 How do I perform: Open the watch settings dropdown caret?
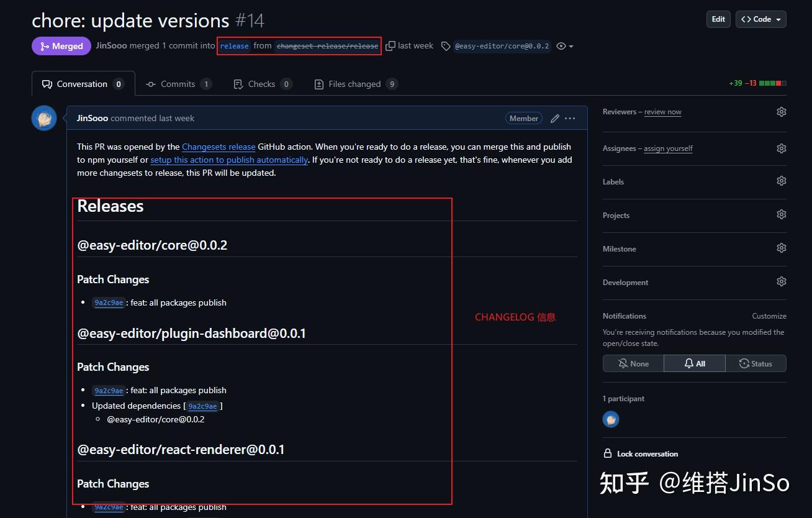point(570,45)
